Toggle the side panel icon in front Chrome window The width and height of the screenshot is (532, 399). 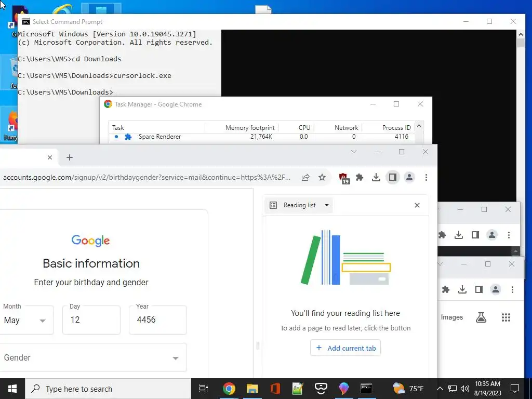tap(393, 177)
